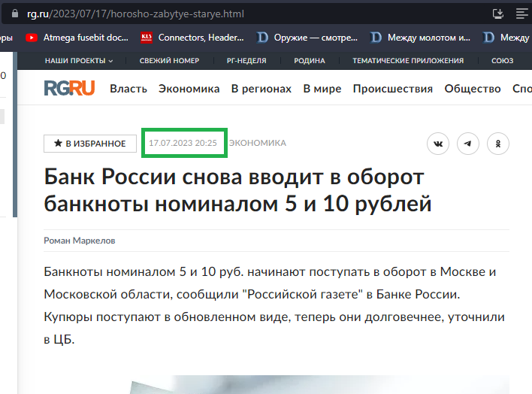The width and height of the screenshot is (532, 394).
Task: Click the article headline about banknotes
Action: (x=237, y=190)
